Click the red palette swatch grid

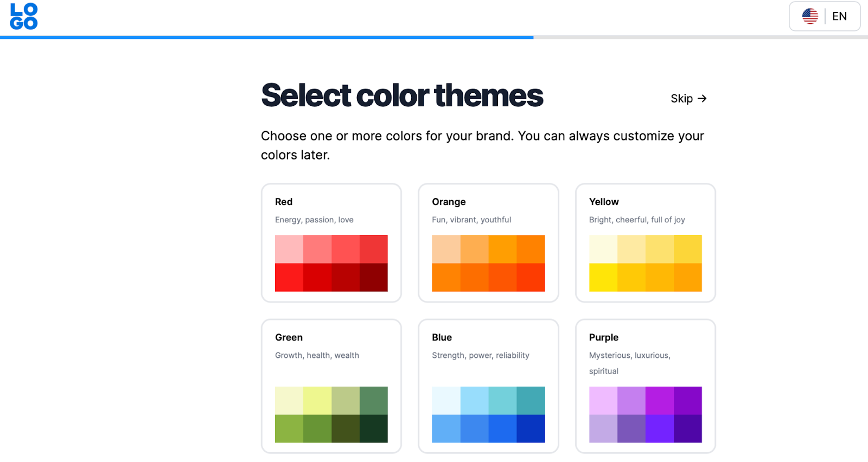(331, 264)
